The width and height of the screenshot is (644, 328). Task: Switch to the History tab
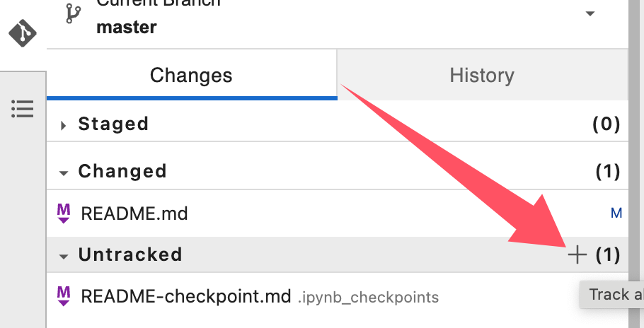[x=482, y=75]
